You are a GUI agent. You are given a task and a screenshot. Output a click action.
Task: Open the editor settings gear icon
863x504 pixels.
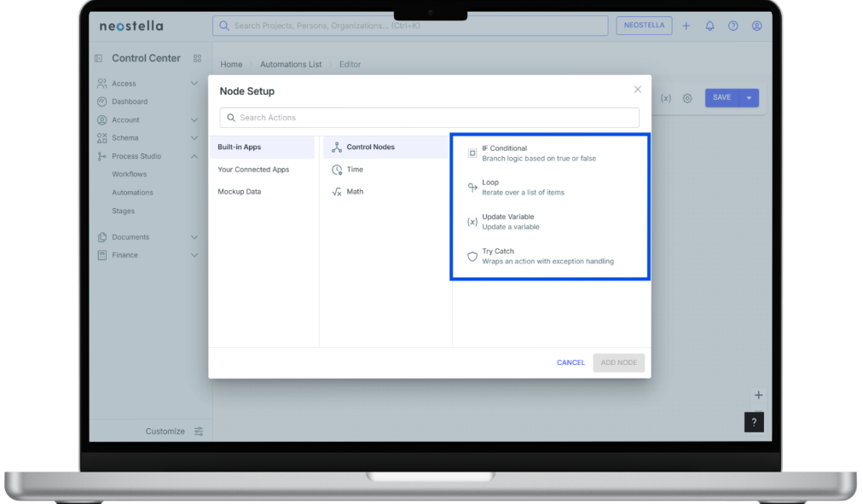coord(687,98)
